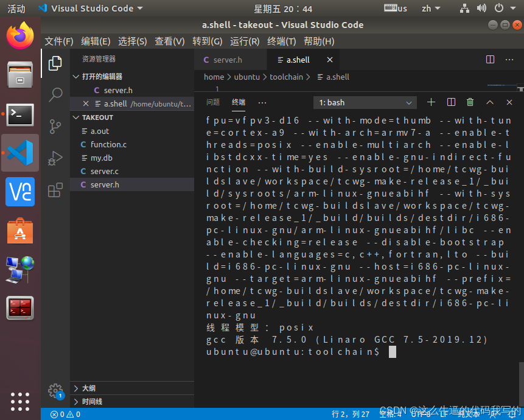Close the terminal panel
The image size is (524, 420).
[x=509, y=102]
